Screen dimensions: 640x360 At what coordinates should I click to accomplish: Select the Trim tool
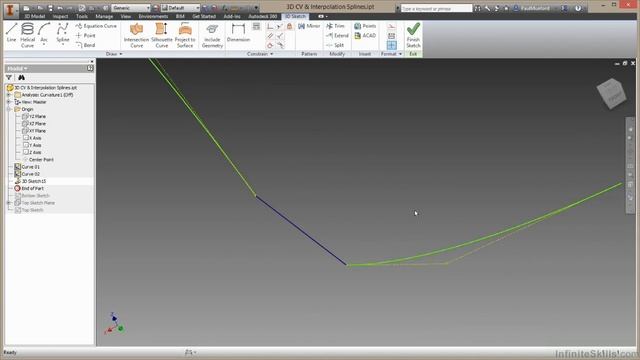[336, 26]
